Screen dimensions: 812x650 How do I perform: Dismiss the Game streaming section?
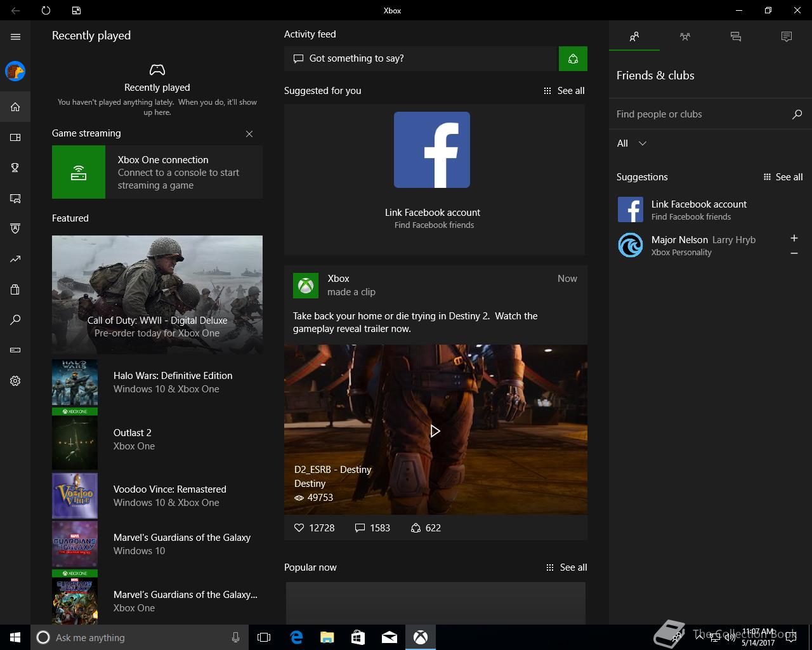tap(249, 134)
